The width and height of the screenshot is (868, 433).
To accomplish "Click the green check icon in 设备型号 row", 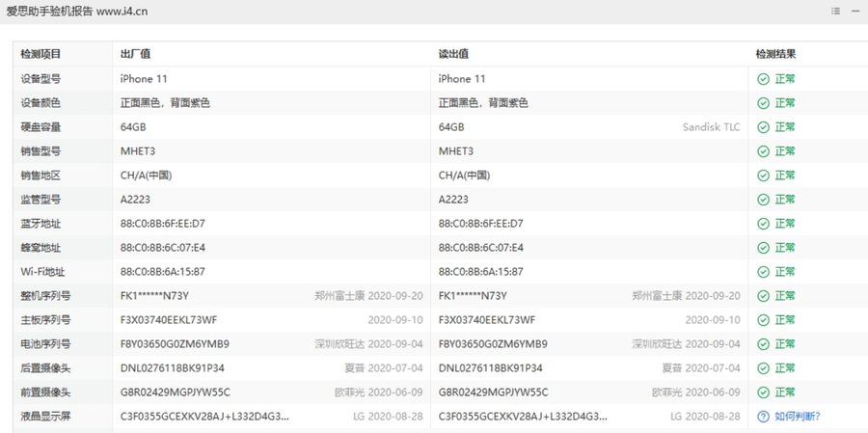I will [764, 79].
